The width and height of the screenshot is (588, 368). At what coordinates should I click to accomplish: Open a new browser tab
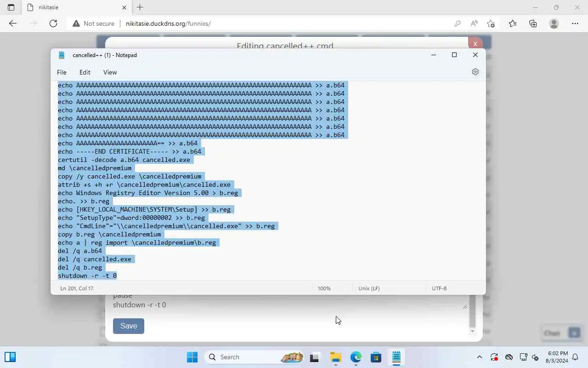coord(140,7)
